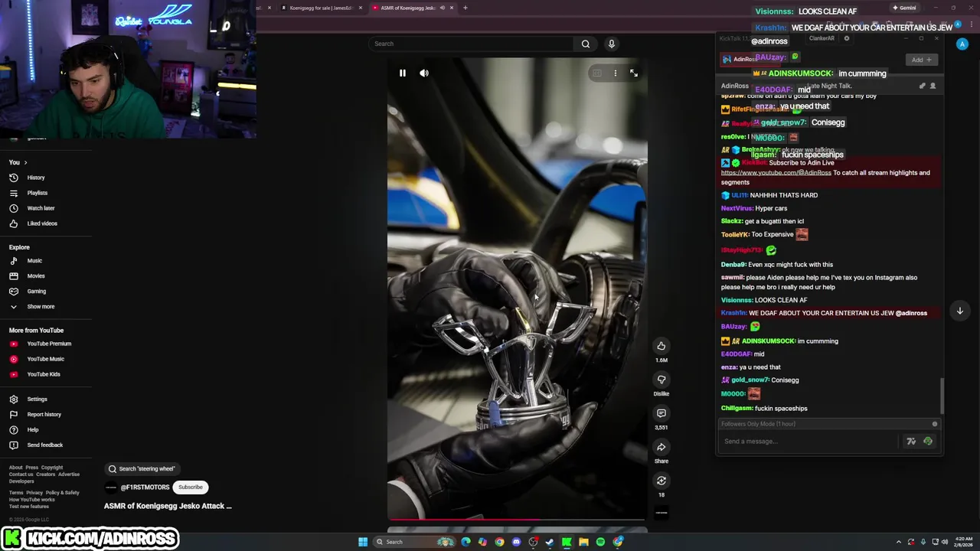Click the Remix icon showing 18
The width and height of the screenshot is (980, 551).
click(x=661, y=481)
